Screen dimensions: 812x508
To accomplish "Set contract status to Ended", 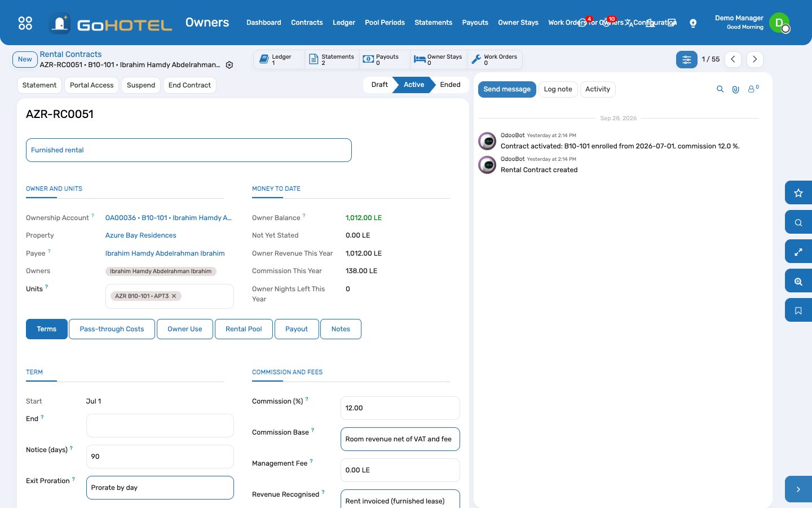I will coord(450,85).
